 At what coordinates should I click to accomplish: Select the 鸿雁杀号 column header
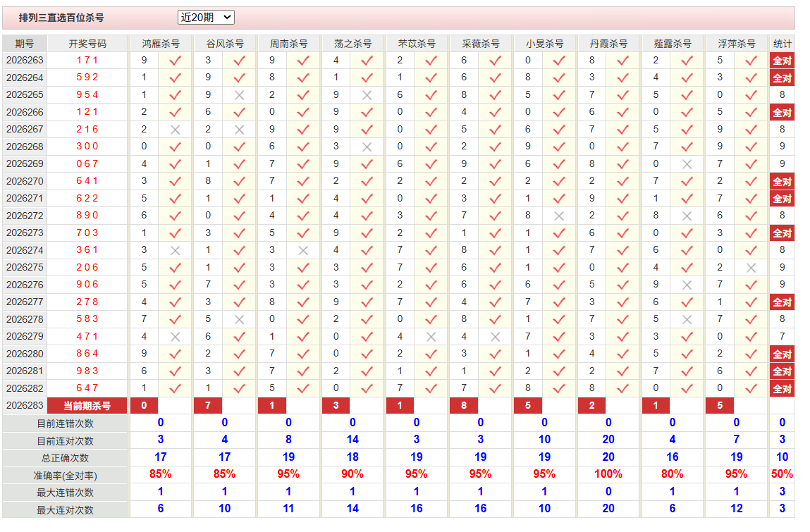[x=161, y=44]
